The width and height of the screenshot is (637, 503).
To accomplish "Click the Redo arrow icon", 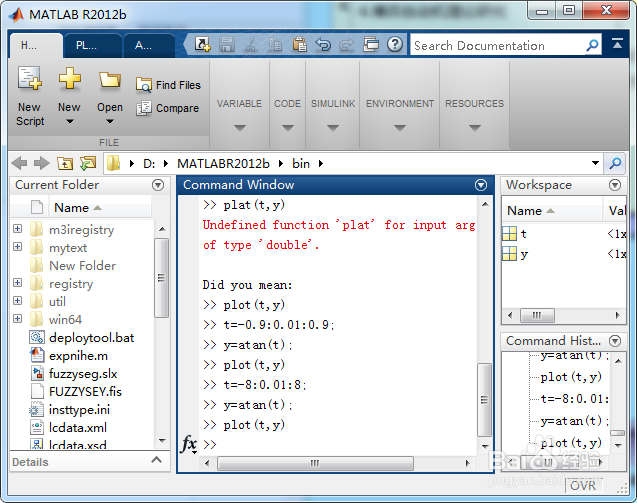I will pyautogui.click(x=347, y=44).
